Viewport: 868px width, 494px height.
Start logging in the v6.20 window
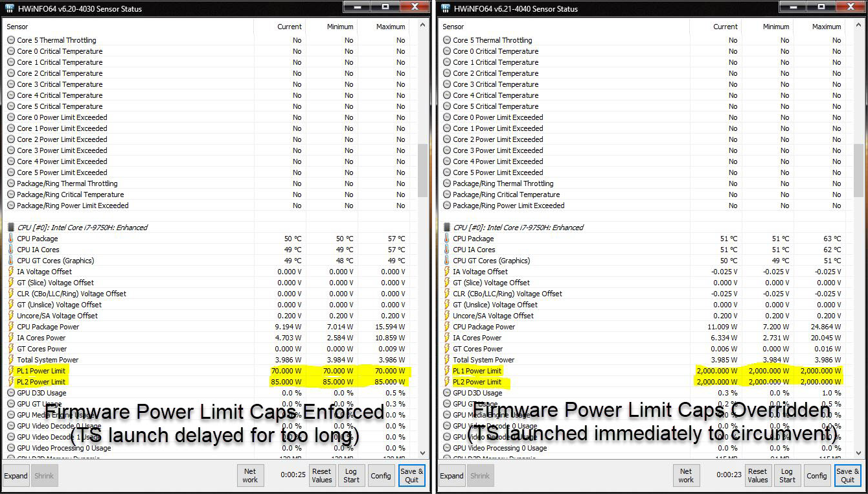351,475
